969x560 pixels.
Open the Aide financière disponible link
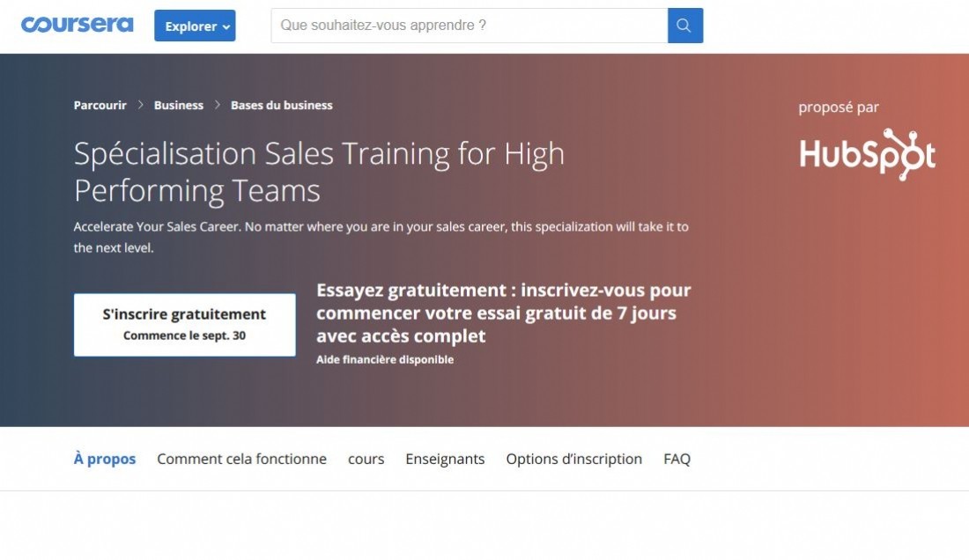coord(385,359)
